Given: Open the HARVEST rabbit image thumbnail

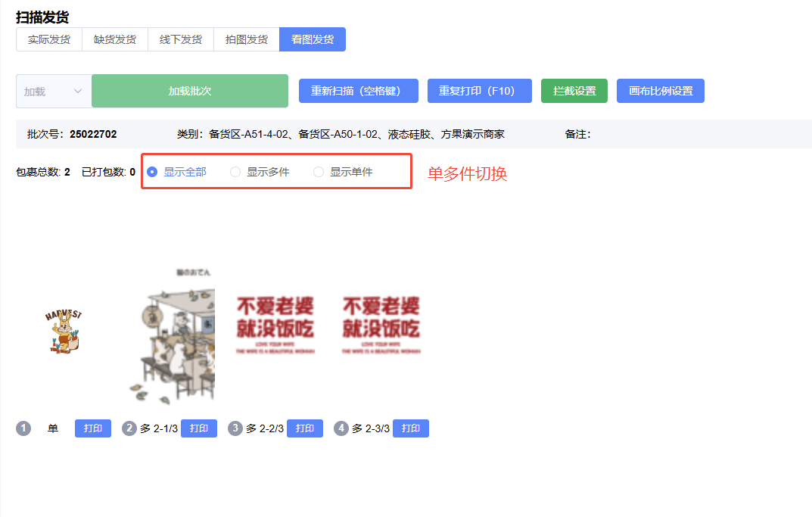Looking at the screenshot, I should [x=64, y=332].
